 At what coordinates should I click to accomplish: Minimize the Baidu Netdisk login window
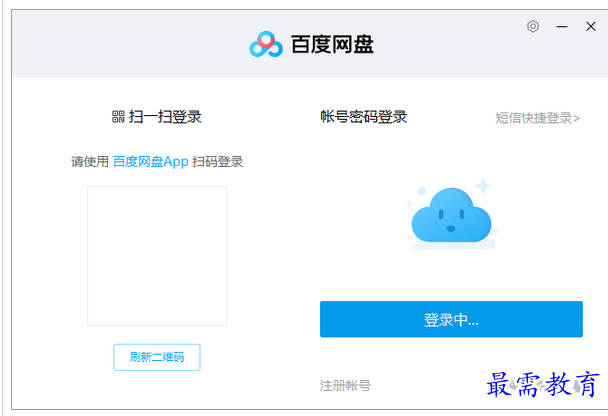[x=562, y=27]
